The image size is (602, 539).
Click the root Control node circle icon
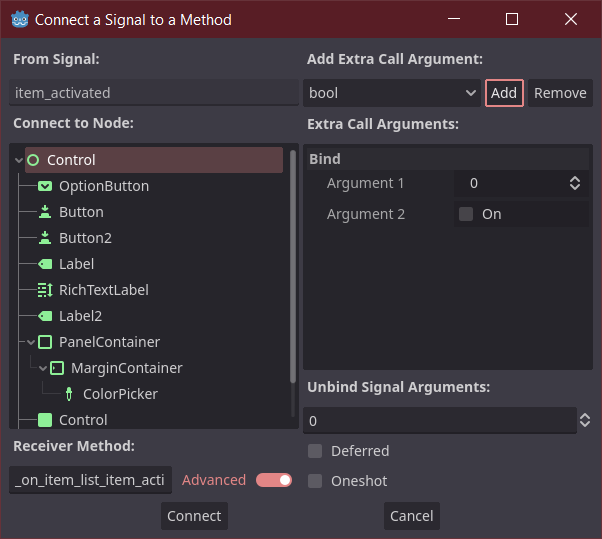[34, 160]
